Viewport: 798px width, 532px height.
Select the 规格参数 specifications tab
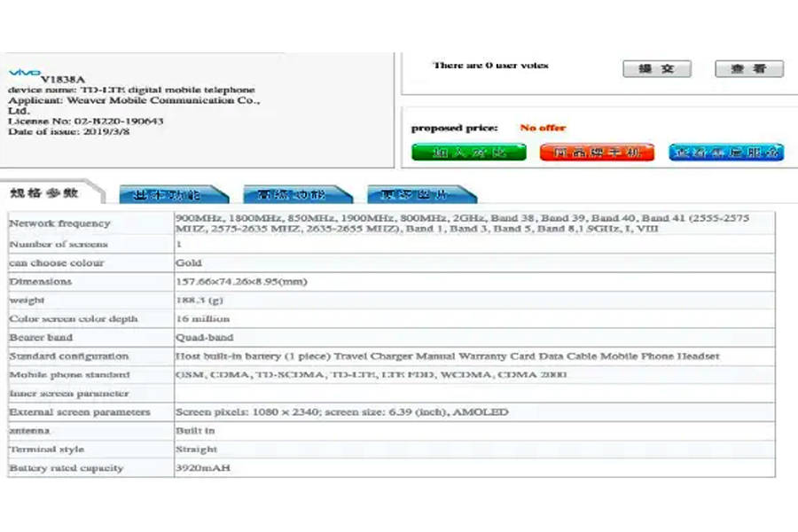pos(46,193)
